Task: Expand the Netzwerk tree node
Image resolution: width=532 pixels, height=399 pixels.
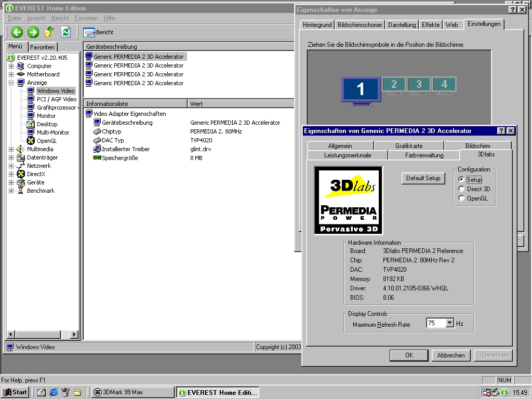Action: click(x=11, y=166)
